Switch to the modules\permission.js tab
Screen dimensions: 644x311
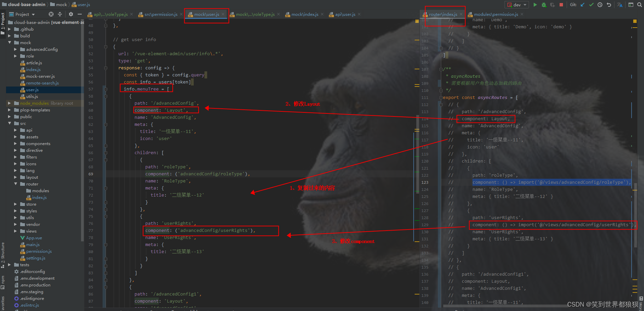[496, 14]
